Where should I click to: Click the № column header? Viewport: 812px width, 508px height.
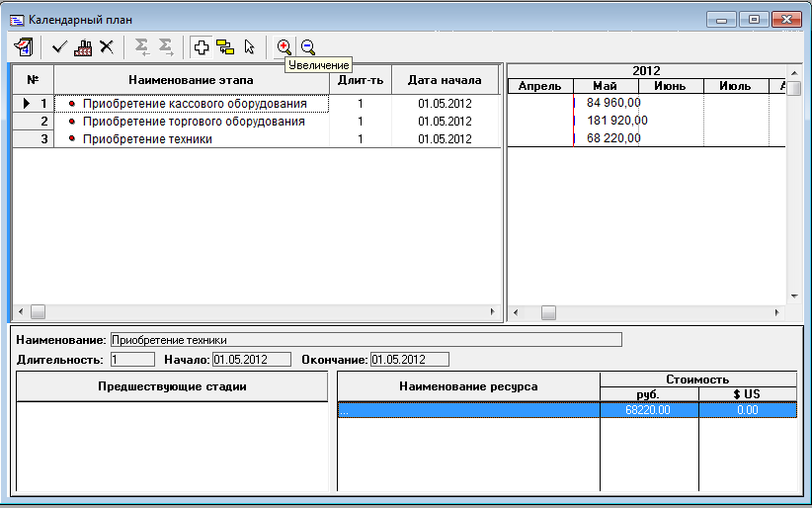(x=33, y=80)
